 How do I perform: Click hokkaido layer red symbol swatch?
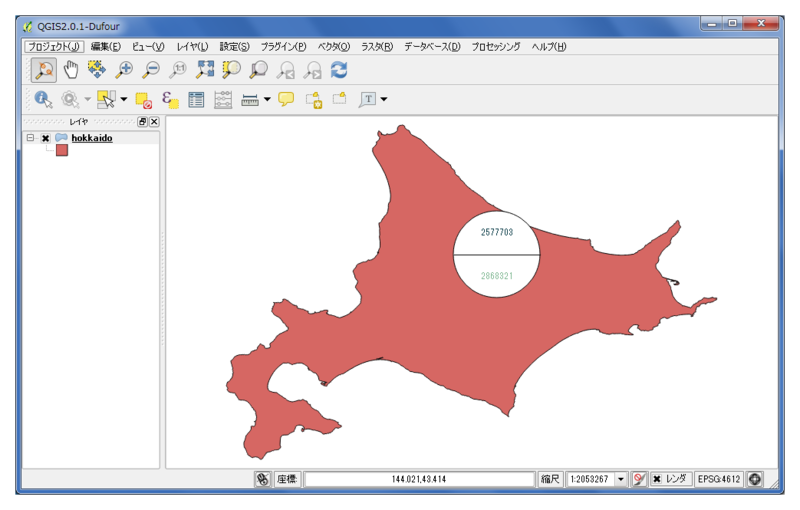coord(62,150)
